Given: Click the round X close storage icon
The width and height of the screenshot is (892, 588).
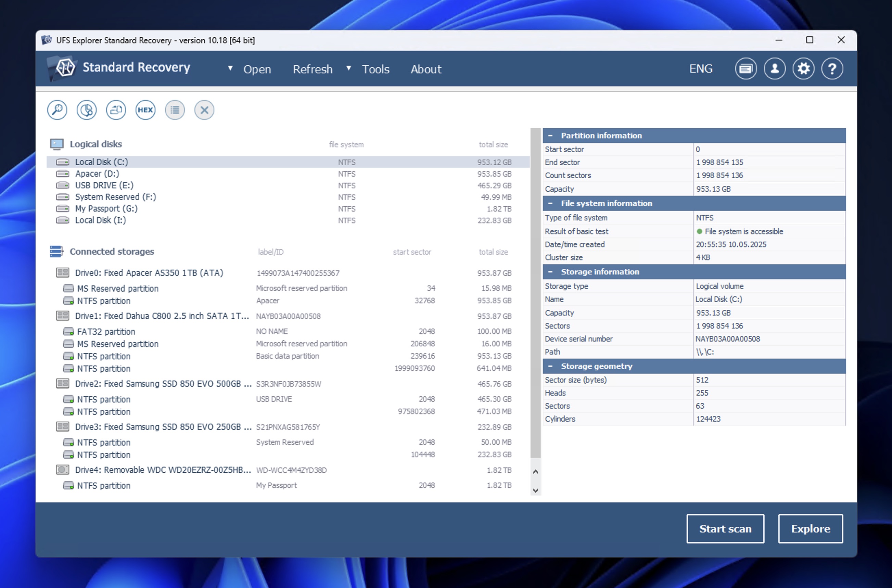Looking at the screenshot, I should (204, 110).
